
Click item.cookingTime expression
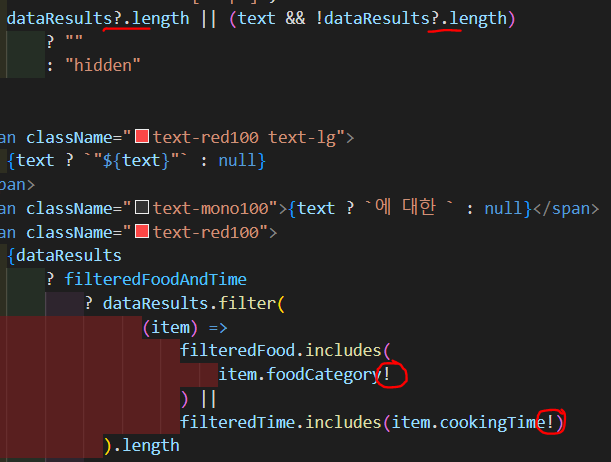click(469, 422)
